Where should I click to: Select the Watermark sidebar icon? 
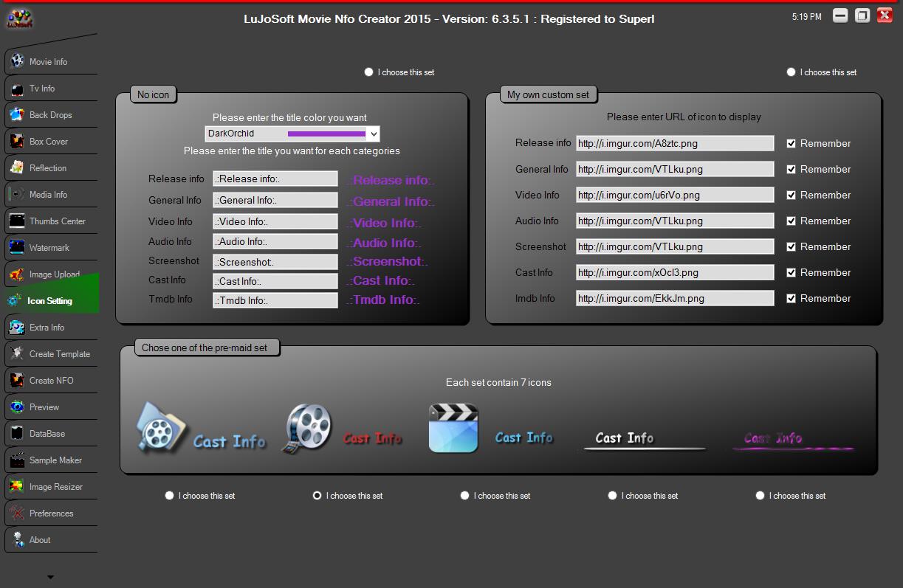[x=17, y=247]
